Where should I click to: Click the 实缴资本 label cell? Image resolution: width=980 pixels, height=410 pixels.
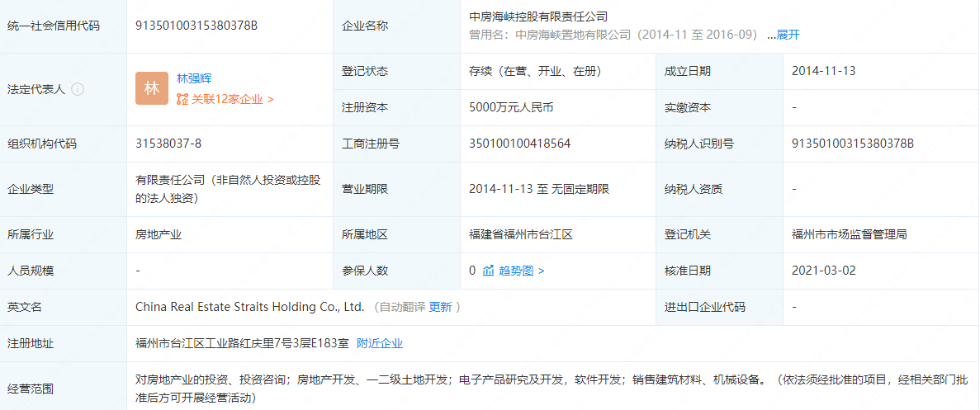[x=719, y=107]
